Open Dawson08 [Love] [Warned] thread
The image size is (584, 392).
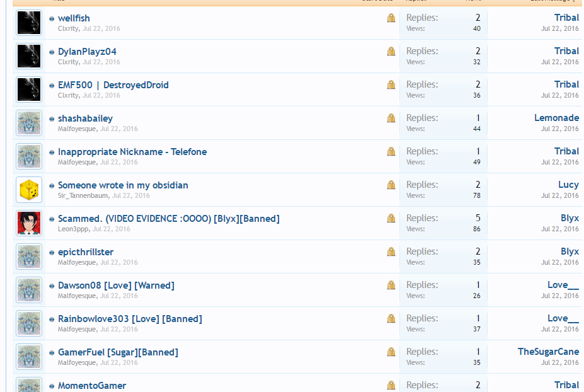pyautogui.click(x=116, y=285)
